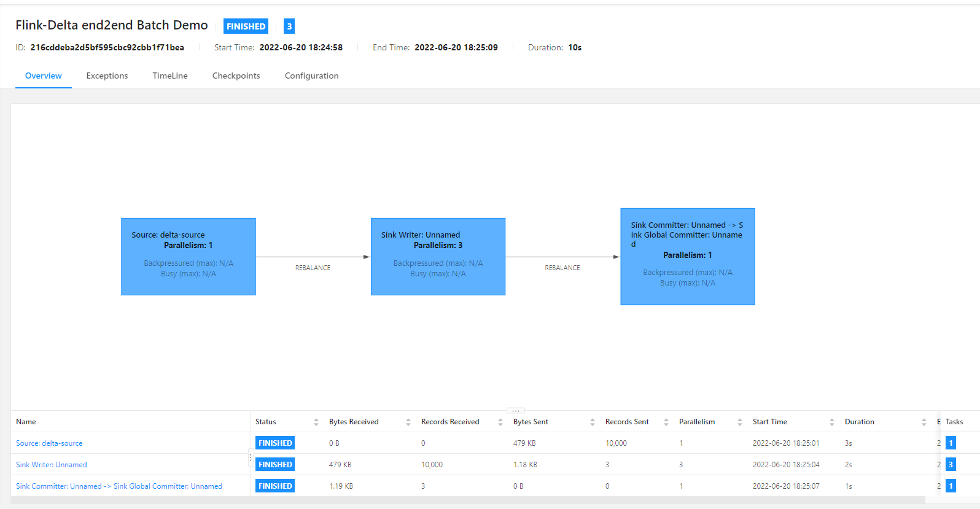Click the REBALANCE label between Source and Sink Writer

point(313,268)
